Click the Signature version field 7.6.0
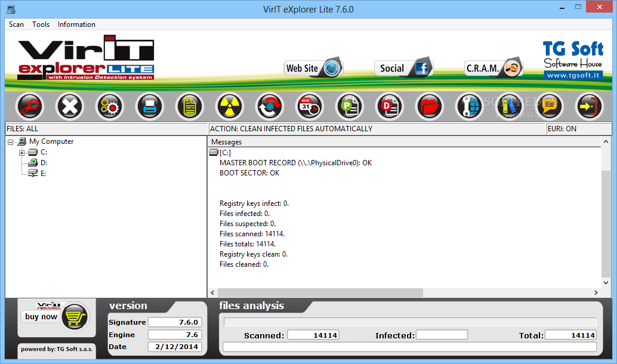617x364 pixels. coord(175,322)
